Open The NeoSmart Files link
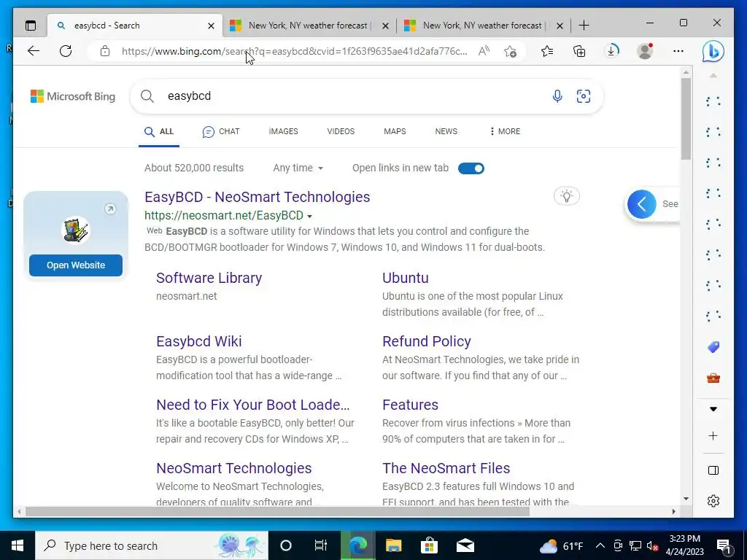Image resolution: width=747 pixels, height=560 pixels. (446, 467)
